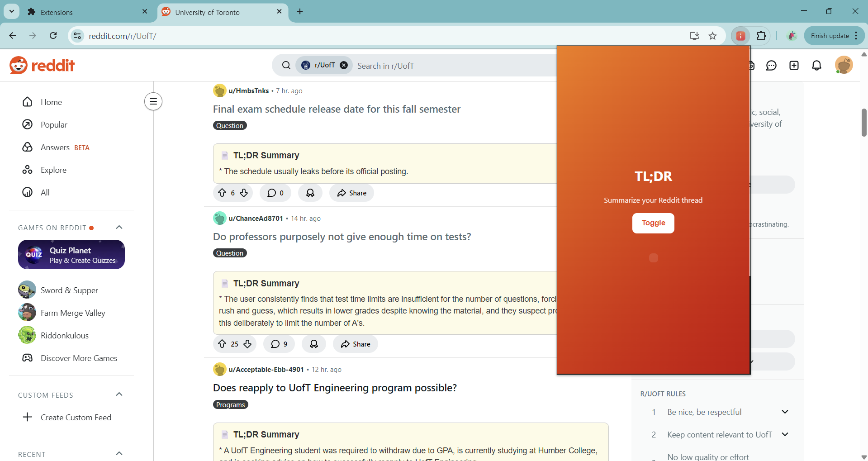Open the Farm Merge Valley game
Screen dimensions: 868x461
(x=72, y=313)
